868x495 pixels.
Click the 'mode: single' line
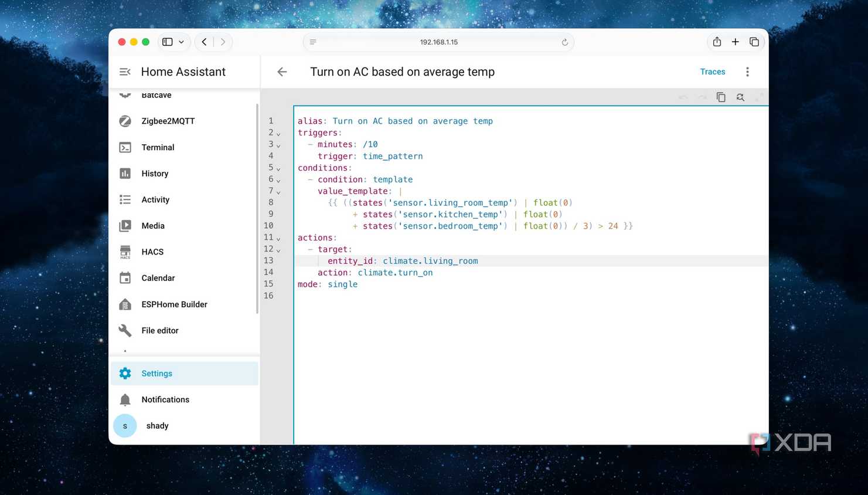(x=328, y=284)
